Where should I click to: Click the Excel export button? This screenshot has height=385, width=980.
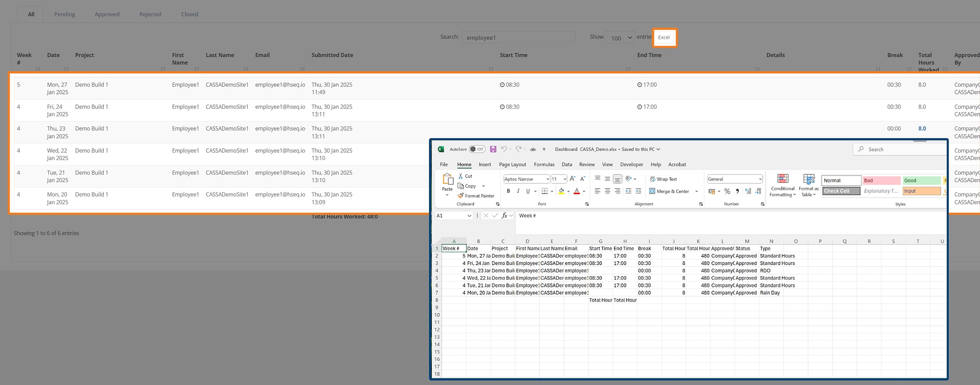(664, 37)
